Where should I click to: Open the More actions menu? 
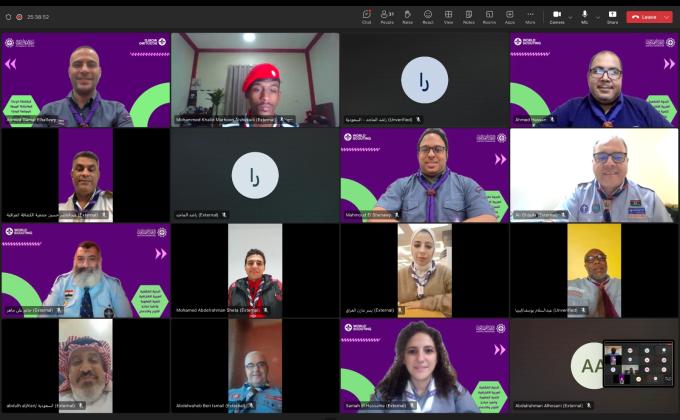pos(530,16)
